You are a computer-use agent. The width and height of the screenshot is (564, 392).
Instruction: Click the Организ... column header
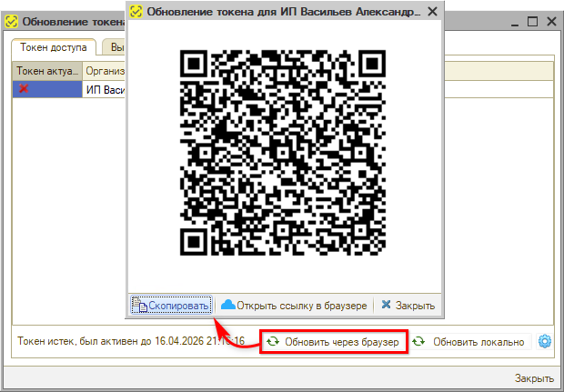point(105,71)
